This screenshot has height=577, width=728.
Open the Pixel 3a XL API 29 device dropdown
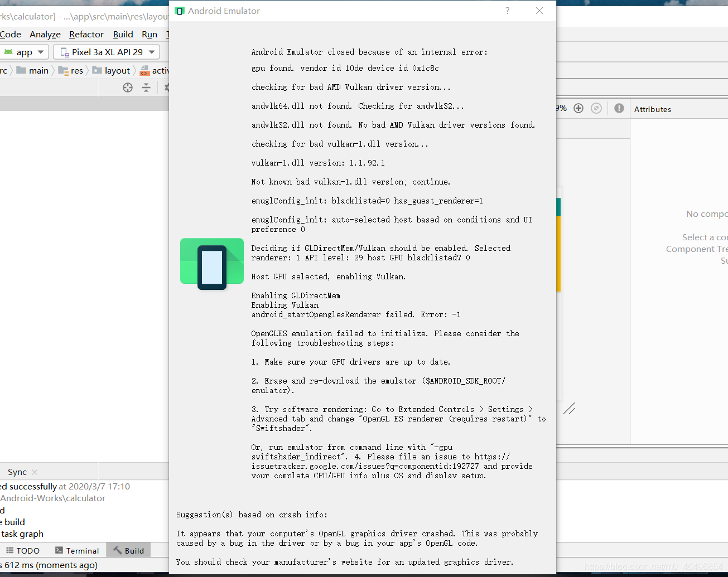[107, 52]
